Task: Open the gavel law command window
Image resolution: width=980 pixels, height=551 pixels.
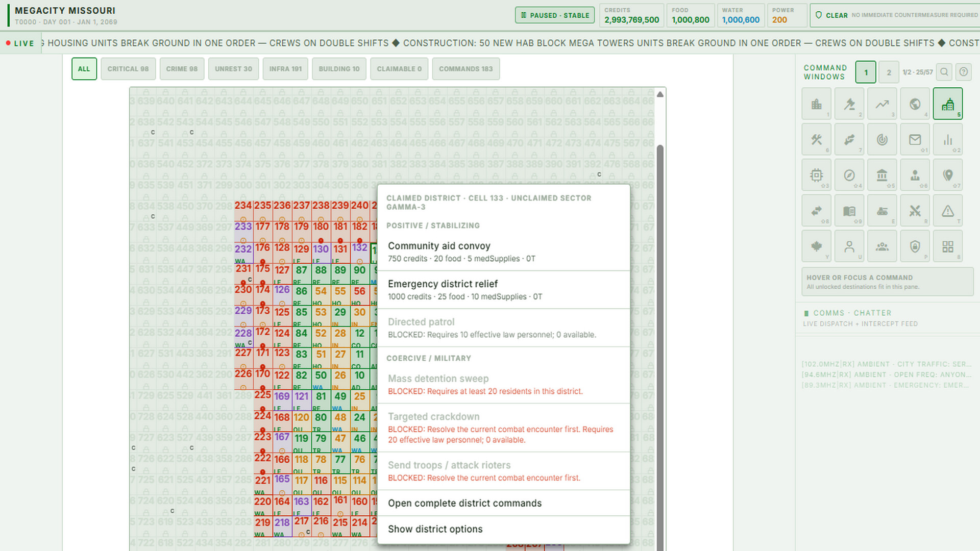Action: tap(849, 104)
